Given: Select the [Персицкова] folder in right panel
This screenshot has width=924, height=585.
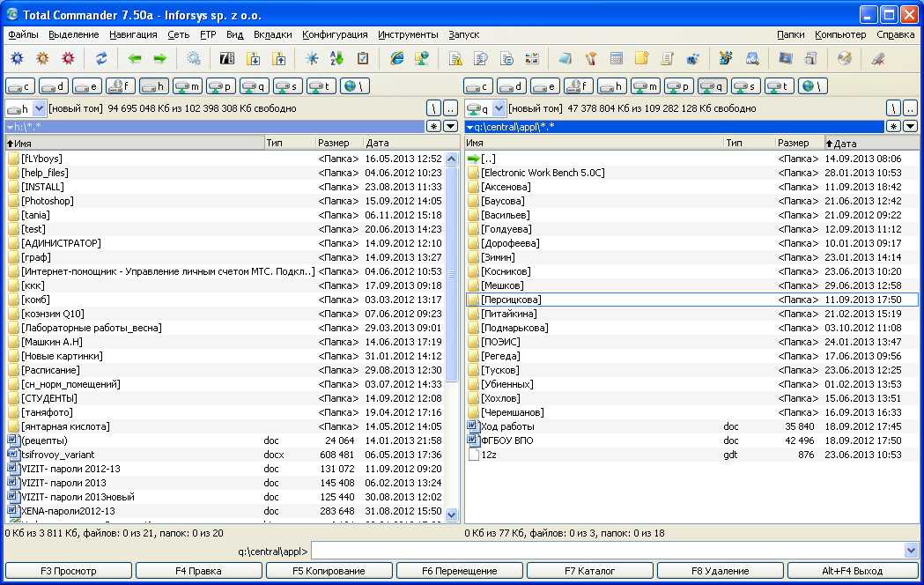Looking at the screenshot, I should coord(691,300).
